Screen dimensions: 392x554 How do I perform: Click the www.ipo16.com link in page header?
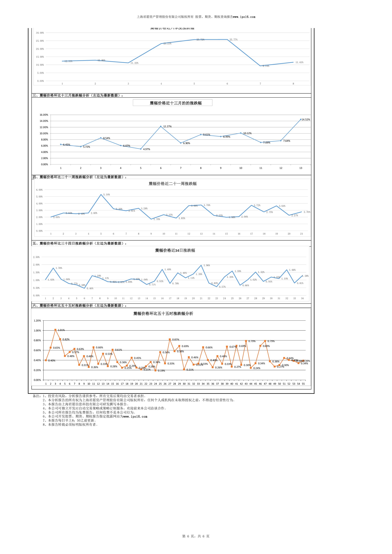pyautogui.click(x=244, y=17)
